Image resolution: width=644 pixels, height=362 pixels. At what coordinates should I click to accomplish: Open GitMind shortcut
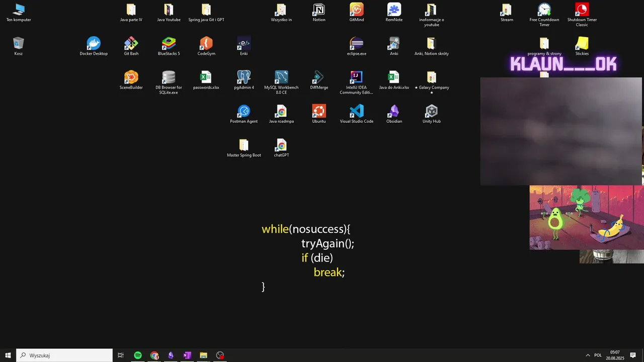click(x=356, y=13)
